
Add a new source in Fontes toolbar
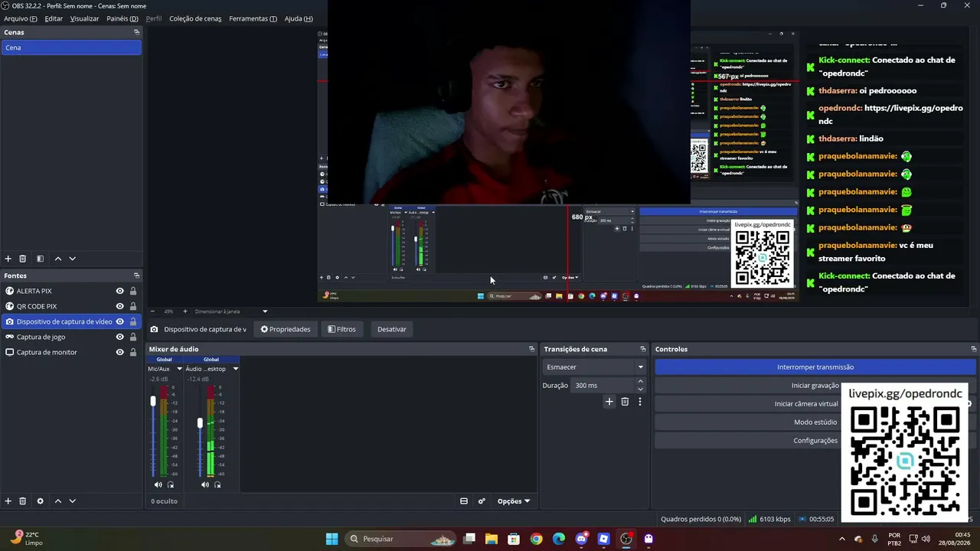coord(8,501)
